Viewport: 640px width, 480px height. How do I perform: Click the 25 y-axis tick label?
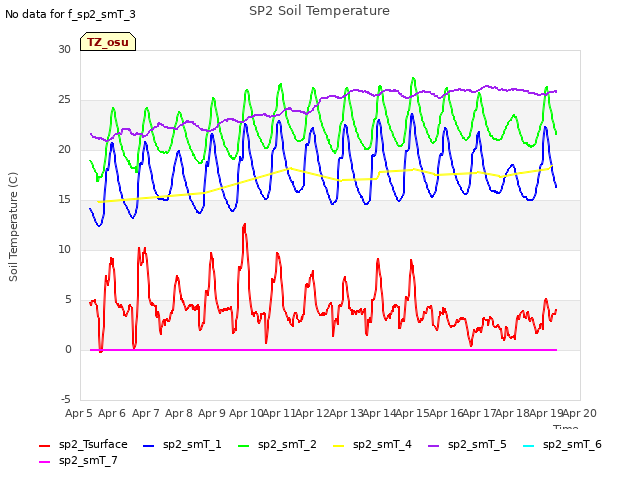(x=64, y=100)
